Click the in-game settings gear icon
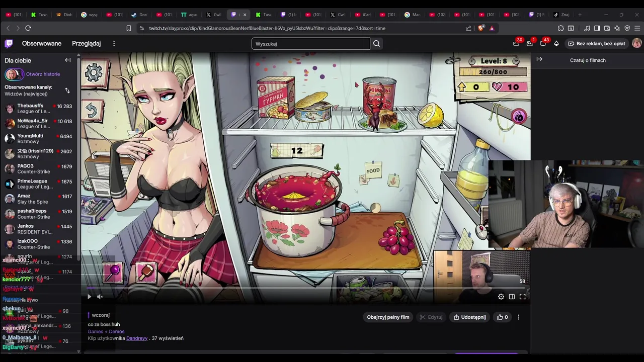Screen dimensions: 644x362 94,73
